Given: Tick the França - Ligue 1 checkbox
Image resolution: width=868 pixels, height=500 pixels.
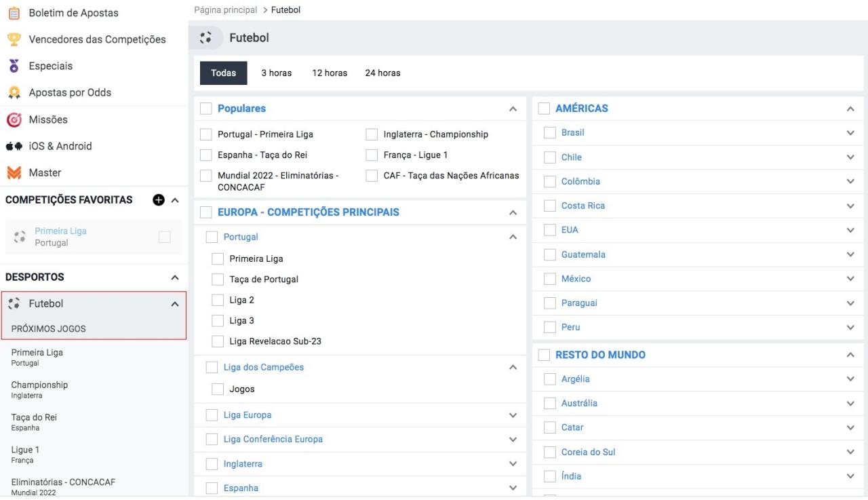Looking at the screenshot, I should pyautogui.click(x=372, y=155).
